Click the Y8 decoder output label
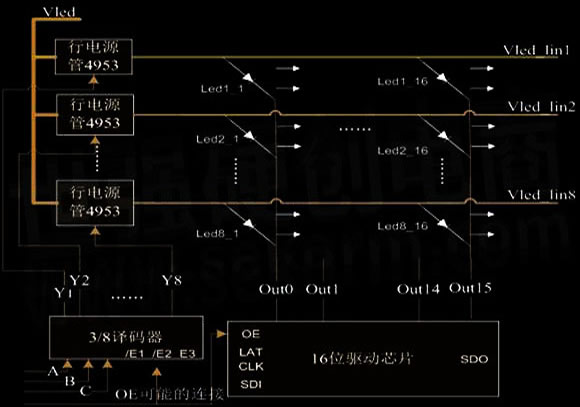This screenshot has height=407, width=580. [x=172, y=280]
